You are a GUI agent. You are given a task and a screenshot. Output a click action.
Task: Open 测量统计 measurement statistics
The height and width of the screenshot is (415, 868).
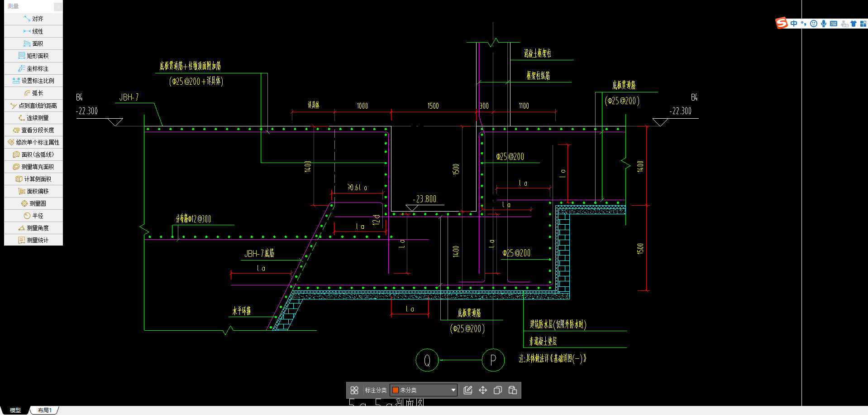tap(33, 240)
